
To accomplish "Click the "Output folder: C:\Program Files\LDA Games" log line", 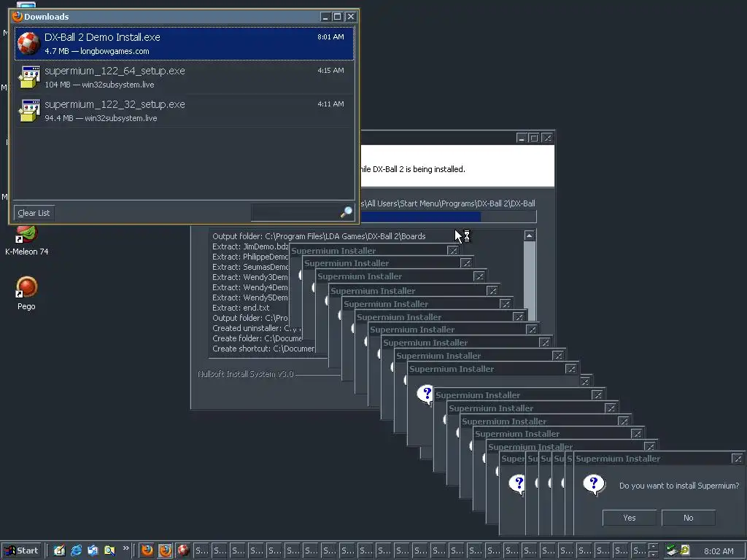I will pos(319,236).
